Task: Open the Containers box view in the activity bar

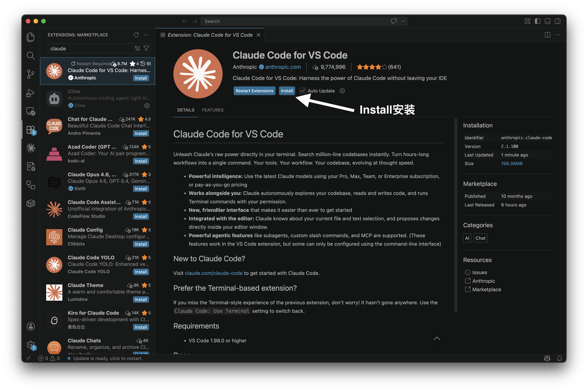Action: pyautogui.click(x=31, y=204)
